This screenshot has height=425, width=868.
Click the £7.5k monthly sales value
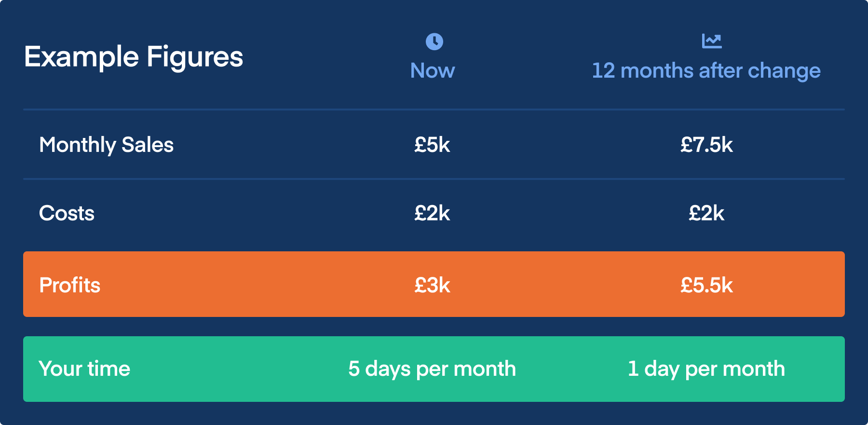click(706, 145)
